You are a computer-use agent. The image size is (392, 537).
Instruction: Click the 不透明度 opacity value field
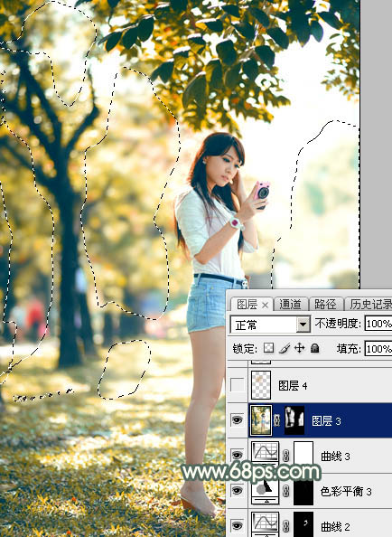click(378, 324)
